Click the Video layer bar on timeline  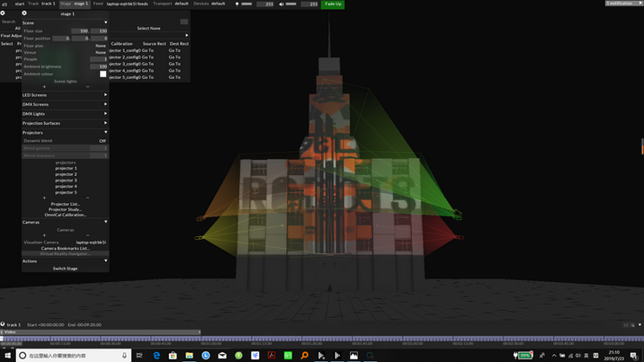click(101, 332)
